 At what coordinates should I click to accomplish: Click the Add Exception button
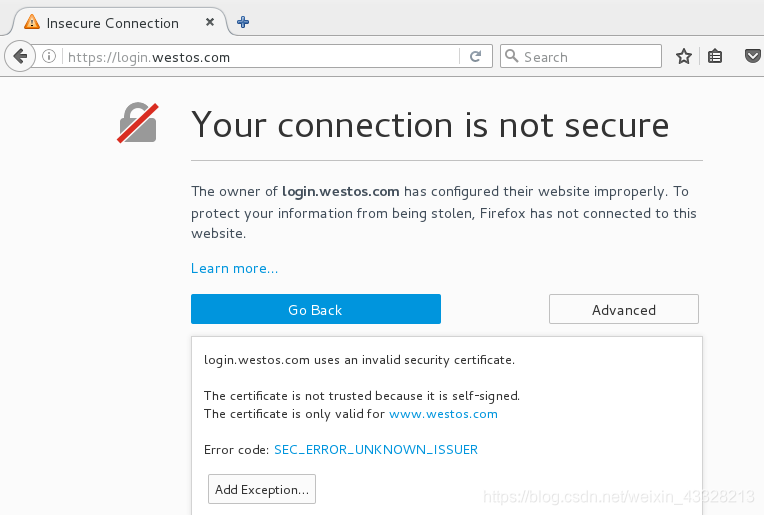pyautogui.click(x=262, y=489)
